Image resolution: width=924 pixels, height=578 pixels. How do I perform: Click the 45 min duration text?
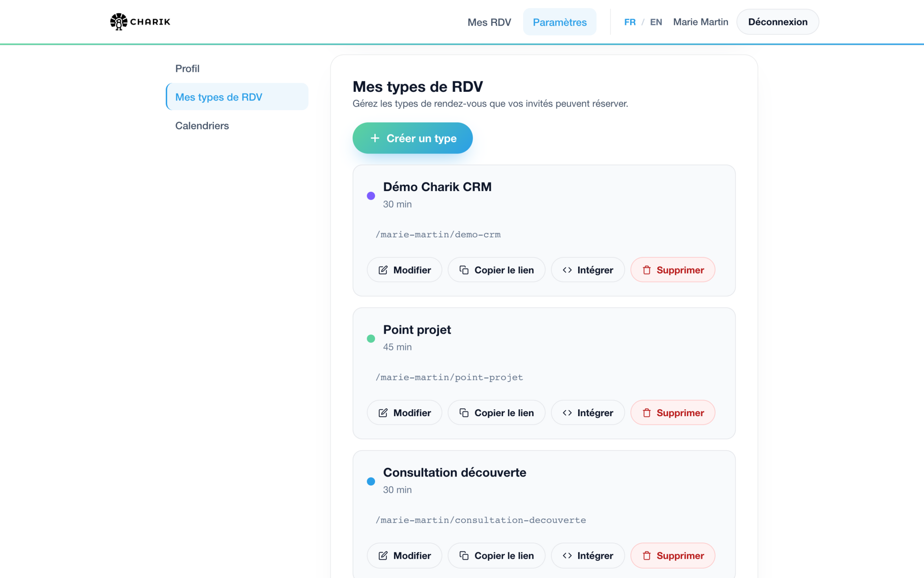click(397, 347)
